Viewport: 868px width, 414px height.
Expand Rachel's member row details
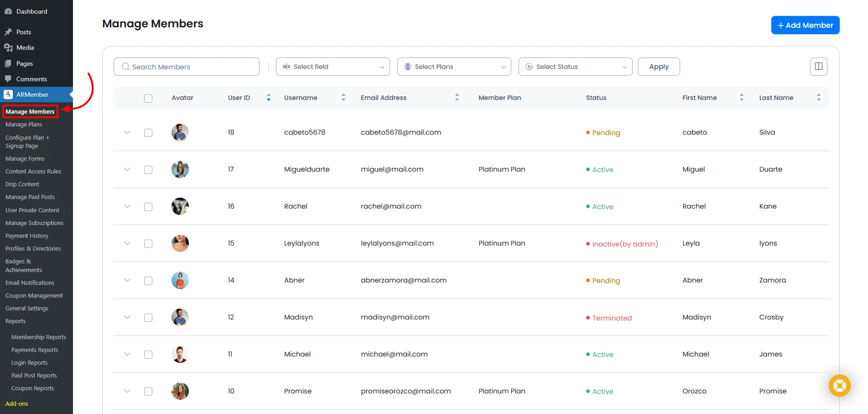pyautogui.click(x=127, y=206)
